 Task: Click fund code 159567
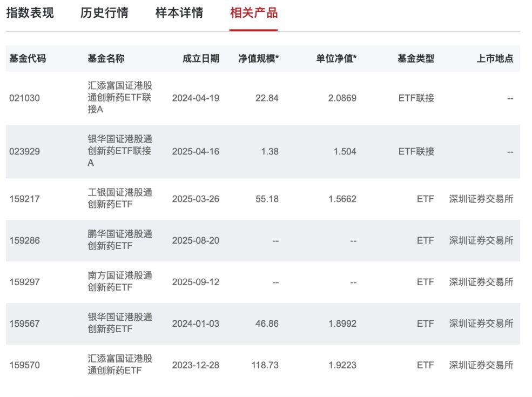tap(24, 324)
